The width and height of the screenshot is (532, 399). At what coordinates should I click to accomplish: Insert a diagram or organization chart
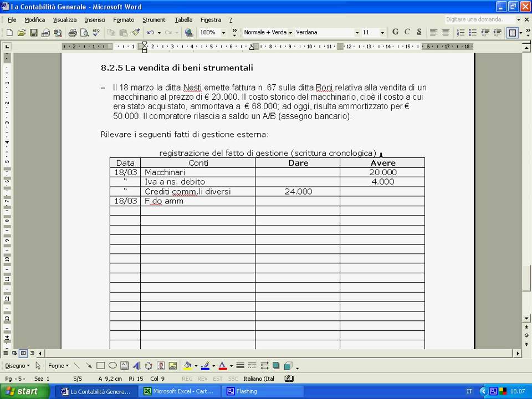(x=149, y=366)
